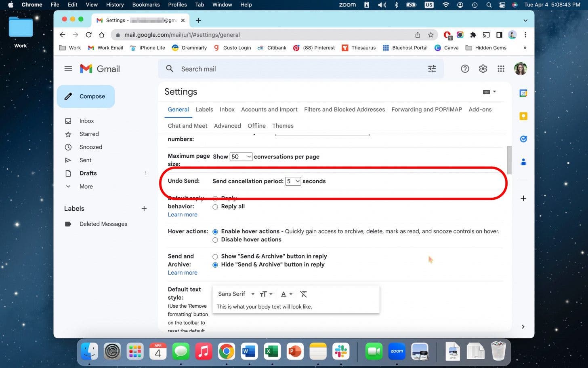This screenshot has width=588, height=368.
Task: Open send cancellation period seconds dropdown
Action: [x=293, y=181]
